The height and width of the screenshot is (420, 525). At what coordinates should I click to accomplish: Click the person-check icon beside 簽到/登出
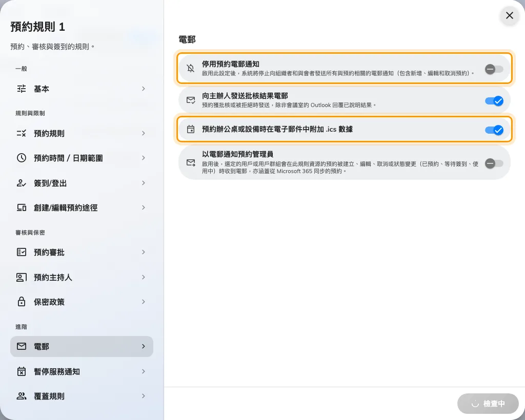tap(22, 183)
